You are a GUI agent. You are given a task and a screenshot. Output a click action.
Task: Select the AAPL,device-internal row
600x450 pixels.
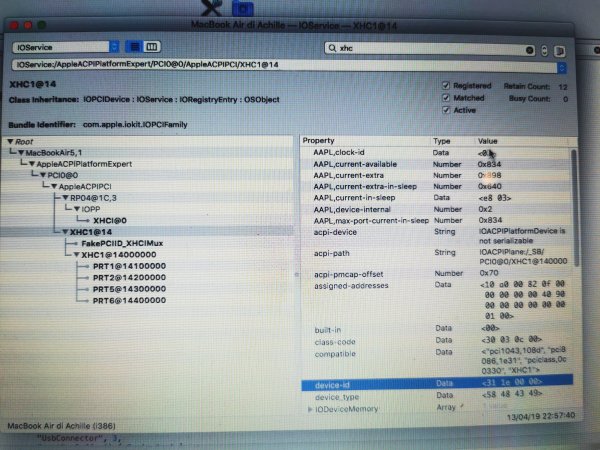(x=435, y=209)
